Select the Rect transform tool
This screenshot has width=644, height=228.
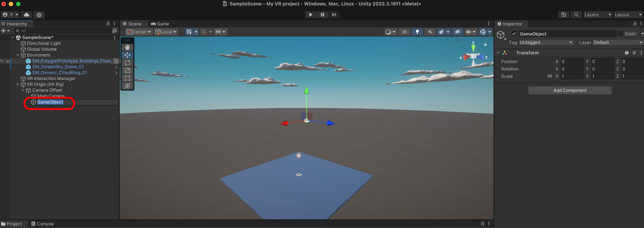point(127,78)
